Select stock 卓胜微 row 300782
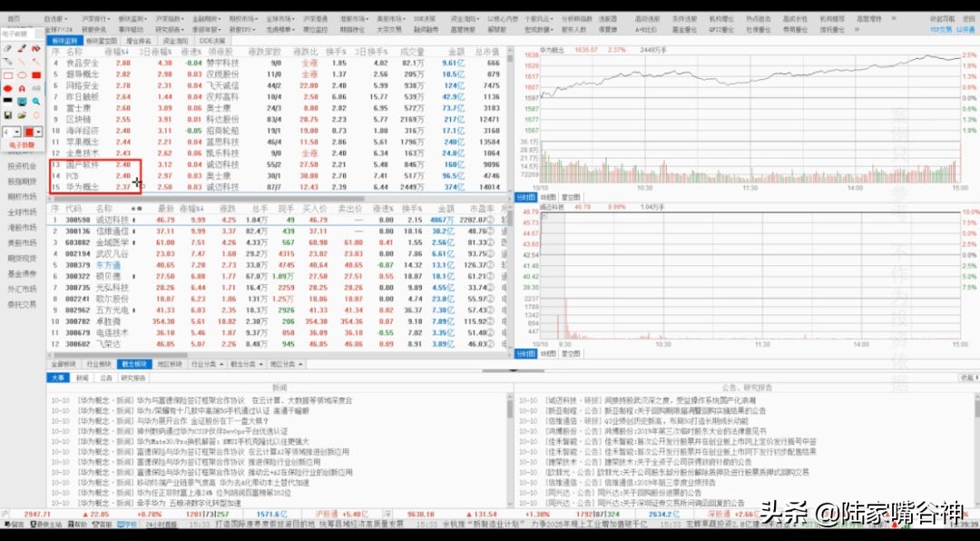This screenshot has width=980, height=541. [279, 321]
